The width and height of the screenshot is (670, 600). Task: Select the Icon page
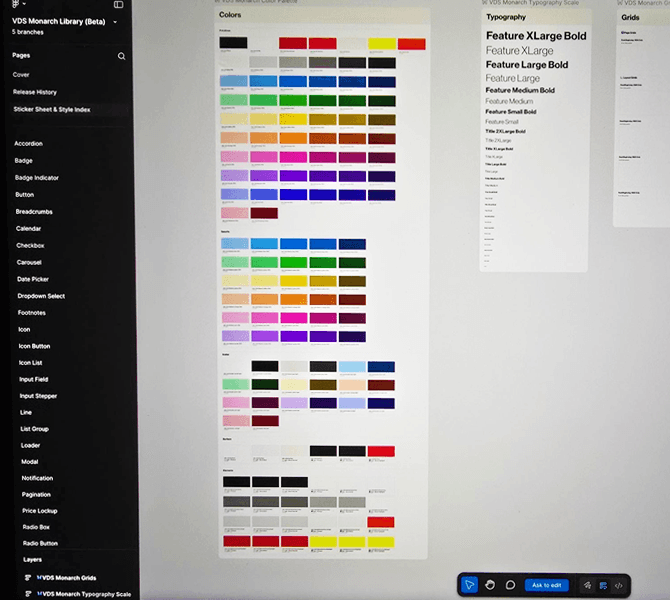click(24, 329)
